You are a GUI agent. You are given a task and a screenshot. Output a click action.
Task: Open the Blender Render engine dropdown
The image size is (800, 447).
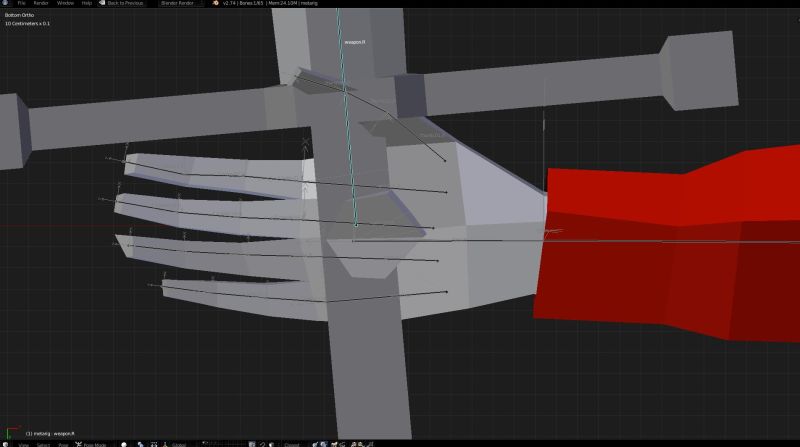180,3
